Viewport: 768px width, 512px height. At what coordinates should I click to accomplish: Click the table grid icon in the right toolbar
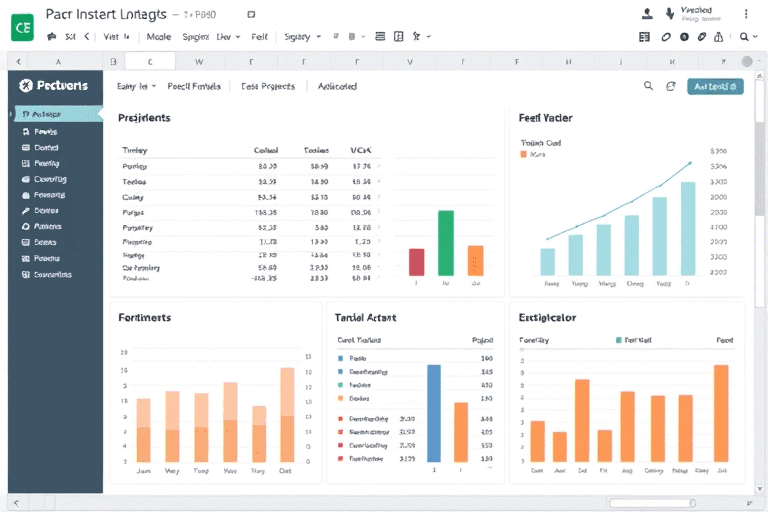tap(644, 37)
